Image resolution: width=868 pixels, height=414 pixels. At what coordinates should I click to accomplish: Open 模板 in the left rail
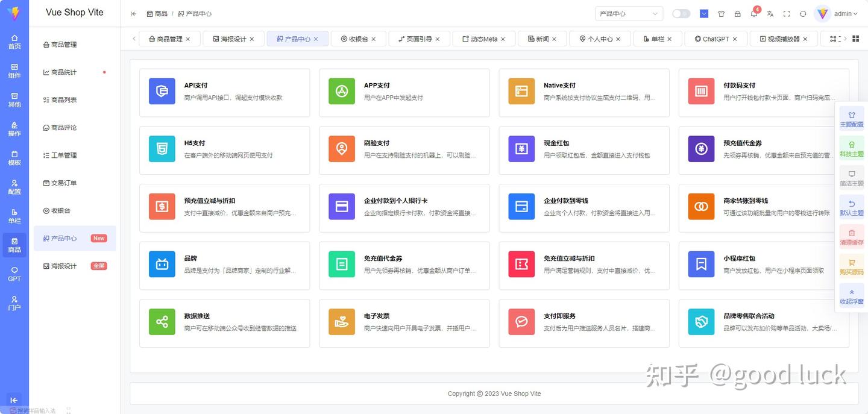pos(14,158)
